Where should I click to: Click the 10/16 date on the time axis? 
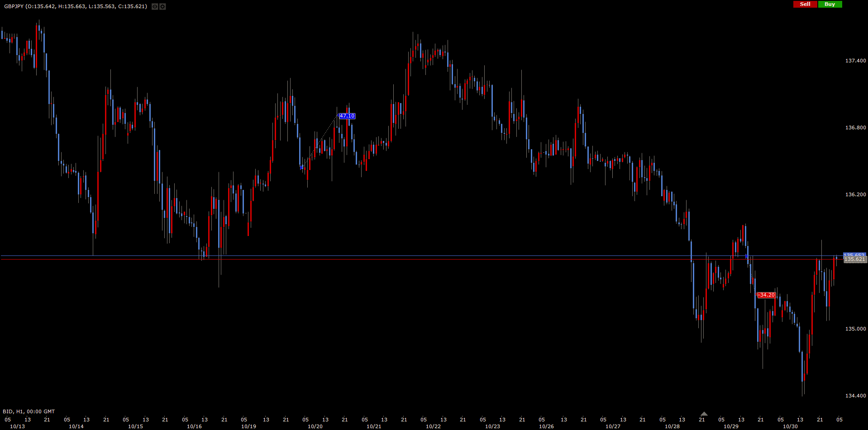(x=194, y=426)
